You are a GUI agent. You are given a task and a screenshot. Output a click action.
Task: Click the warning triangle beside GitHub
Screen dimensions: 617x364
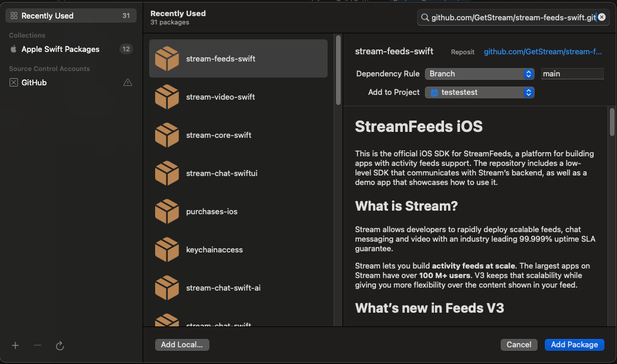pos(128,82)
